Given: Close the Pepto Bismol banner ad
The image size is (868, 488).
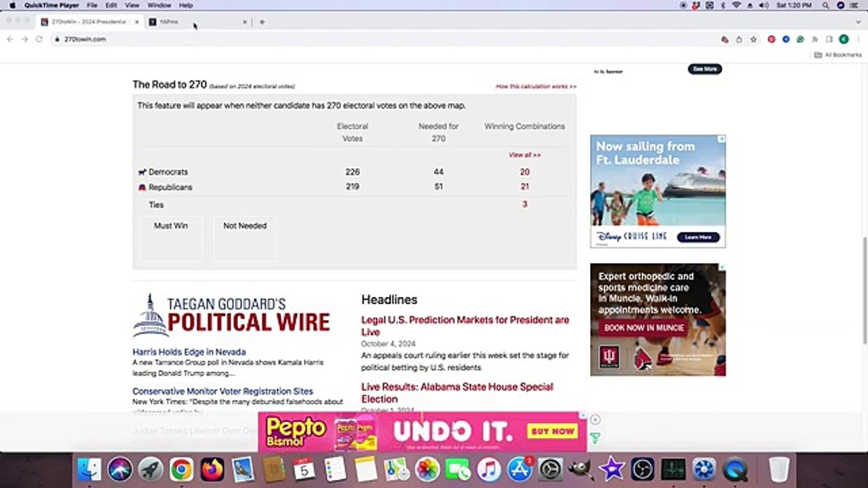Looking at the screenshot, I should [x=595, y=420].
